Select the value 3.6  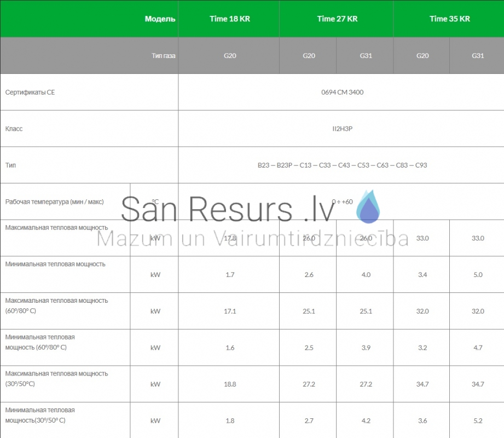click(422, 420)
